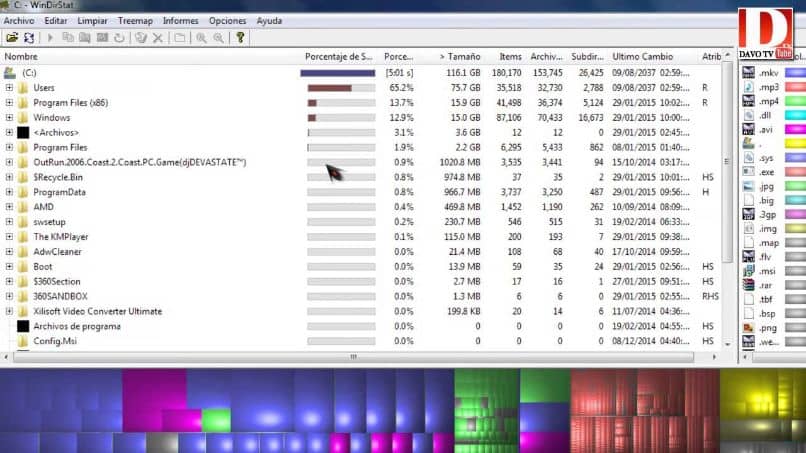The width and height of the screenshot is (806, 453).
Task: Expand the swsetup folder
Action: pyautogui.click(x=9, y=222)
